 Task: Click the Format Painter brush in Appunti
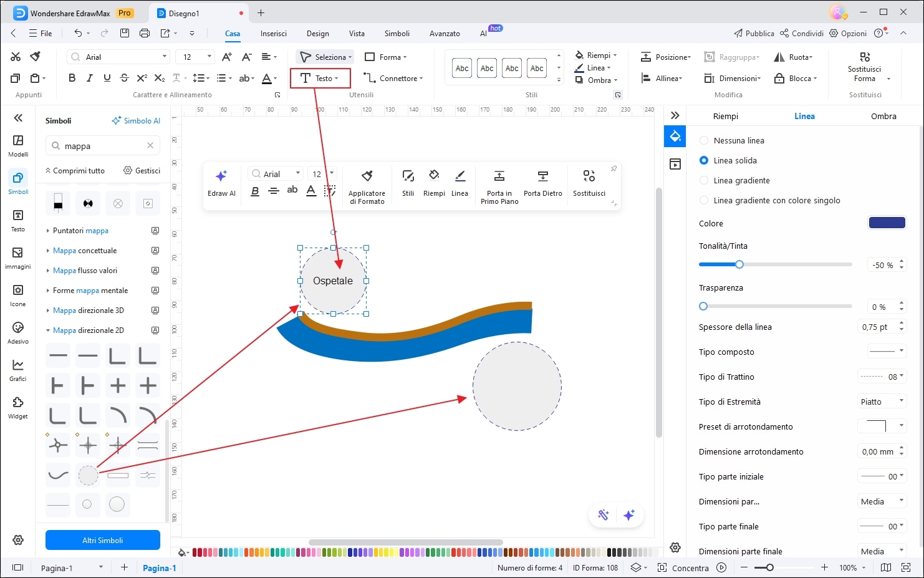[36, 57]
